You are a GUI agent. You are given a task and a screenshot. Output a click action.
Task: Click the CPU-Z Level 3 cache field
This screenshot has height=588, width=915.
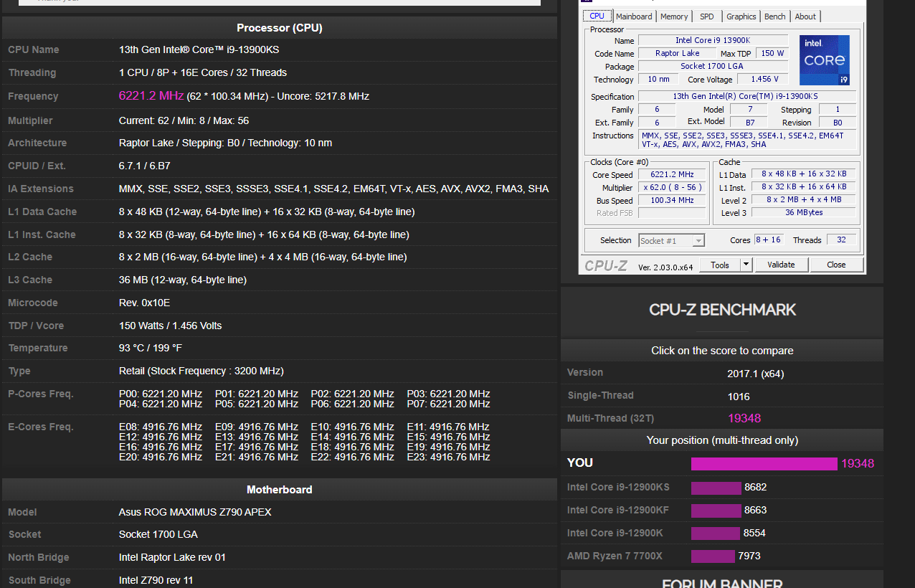(x=803, y=212)
